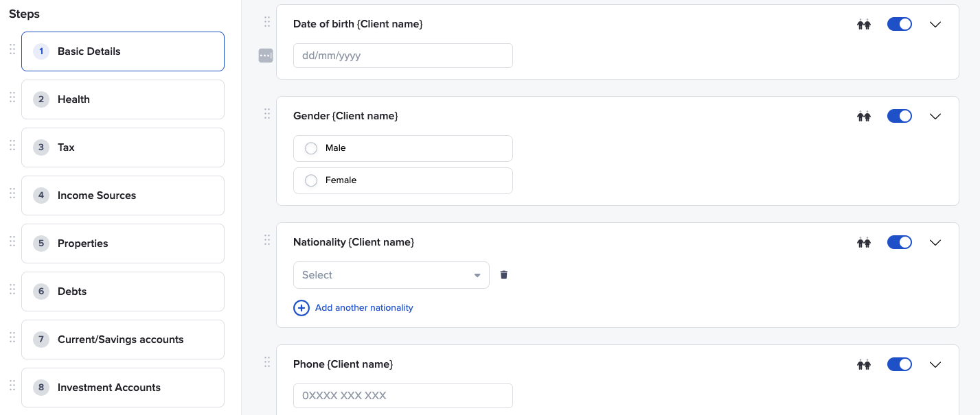The image size is (980, 415).
Task: Turn off the Nationality field toggle
Action: click(x=899, y=242)
